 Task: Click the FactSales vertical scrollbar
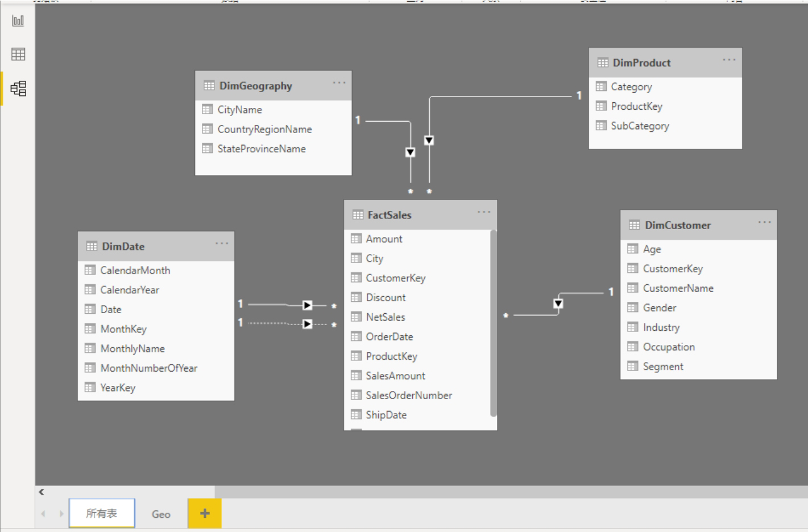point(493,324)
